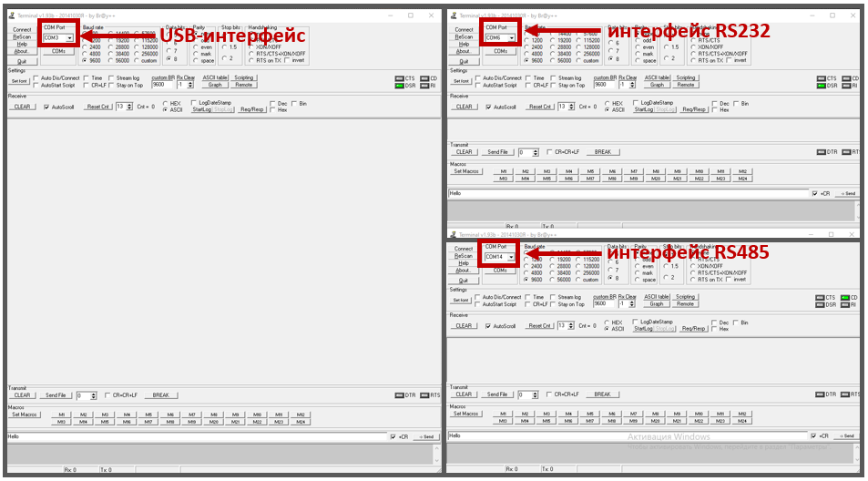Toggle AutoScroll checkbox in the COM3 window
Screen dimensions: 868x481
coord(46,107)
